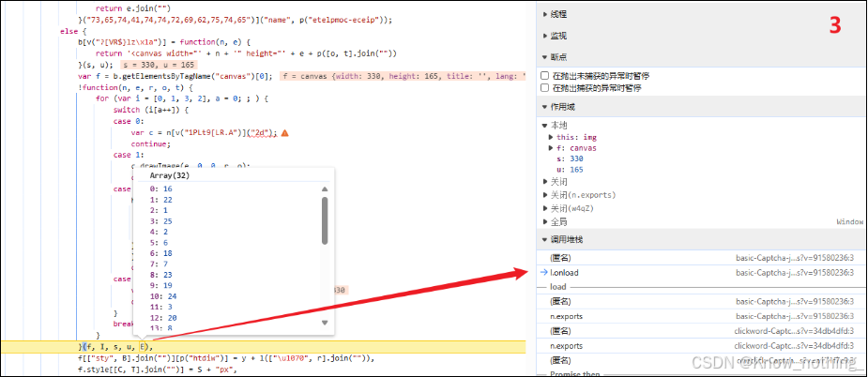Select the n.exports frame from clickword-Captcha

point(701,346)
